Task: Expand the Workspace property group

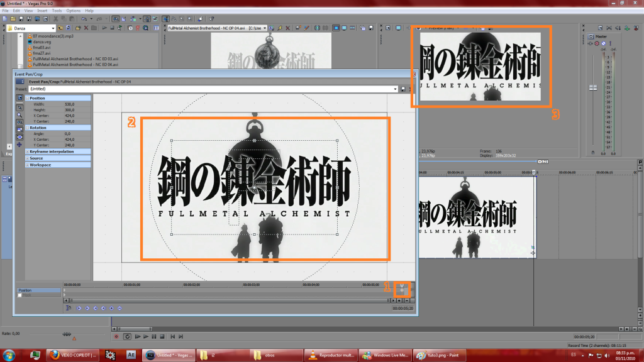Action: click(28, 165)
